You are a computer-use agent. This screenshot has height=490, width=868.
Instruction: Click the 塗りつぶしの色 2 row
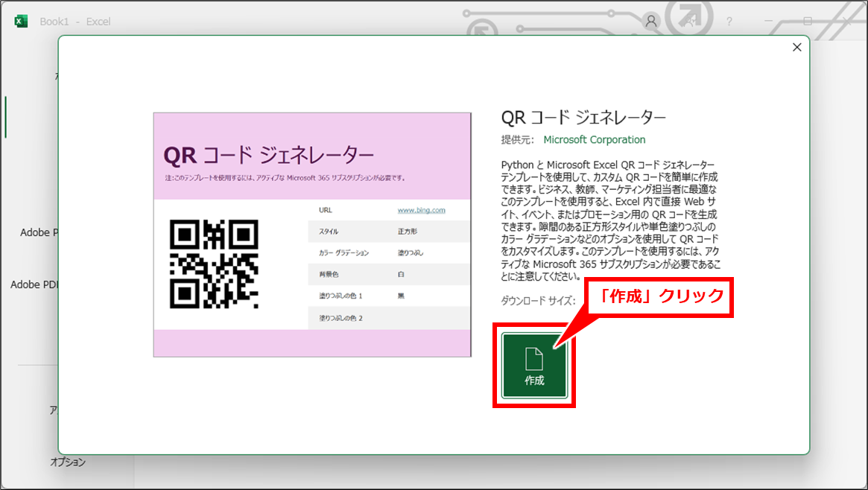(x=389, y=318)
